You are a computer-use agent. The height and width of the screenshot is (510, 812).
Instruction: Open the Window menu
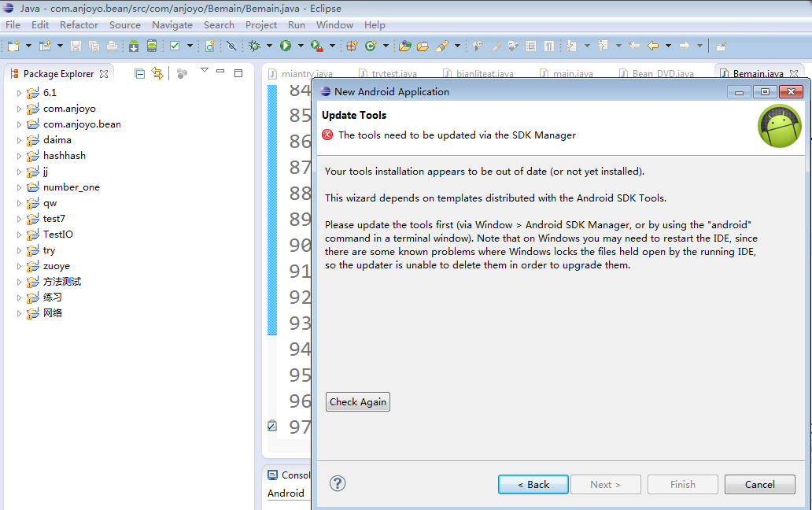(x=334, y=25)
